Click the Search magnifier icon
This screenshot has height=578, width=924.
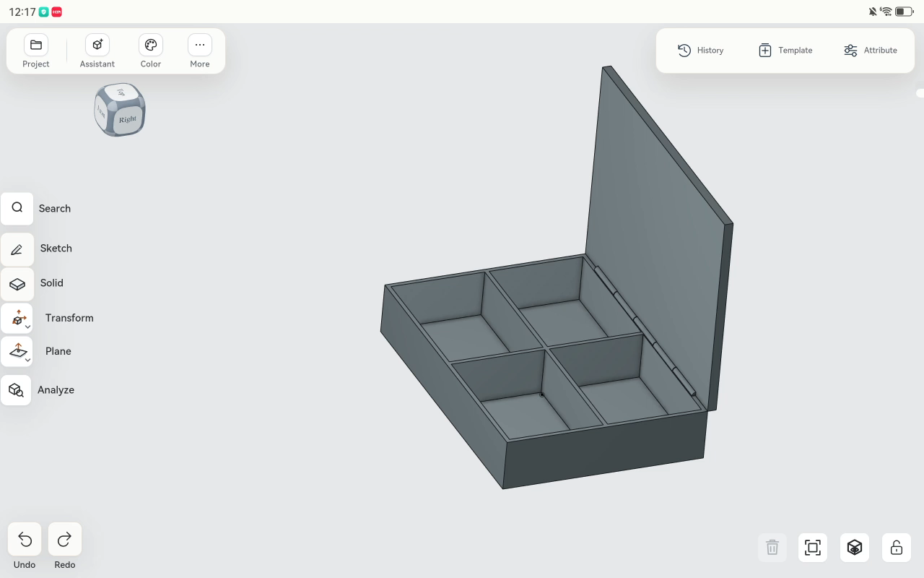(x=17, y=208)
